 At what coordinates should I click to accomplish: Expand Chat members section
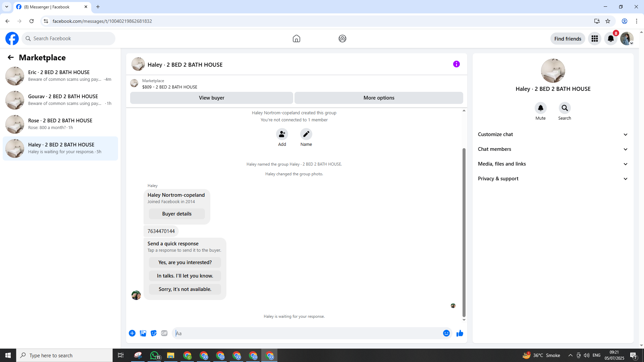(553, 149)
